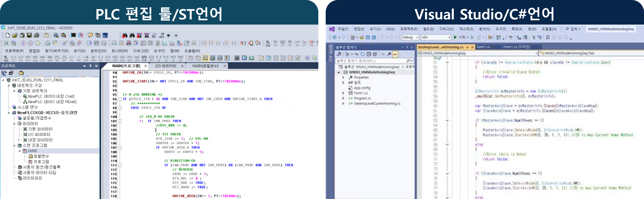644x199 pixels.
Task: Click the orange X circle icon in XG5000
Action: (38, 43)
